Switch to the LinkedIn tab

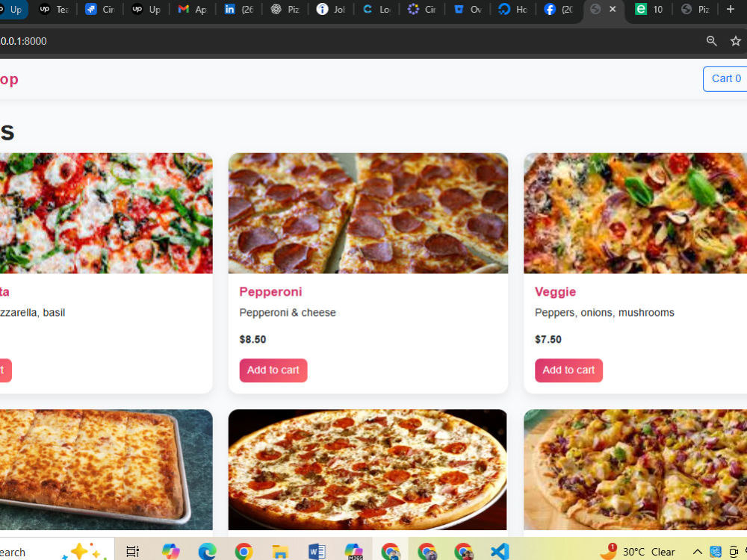[239, 10]
